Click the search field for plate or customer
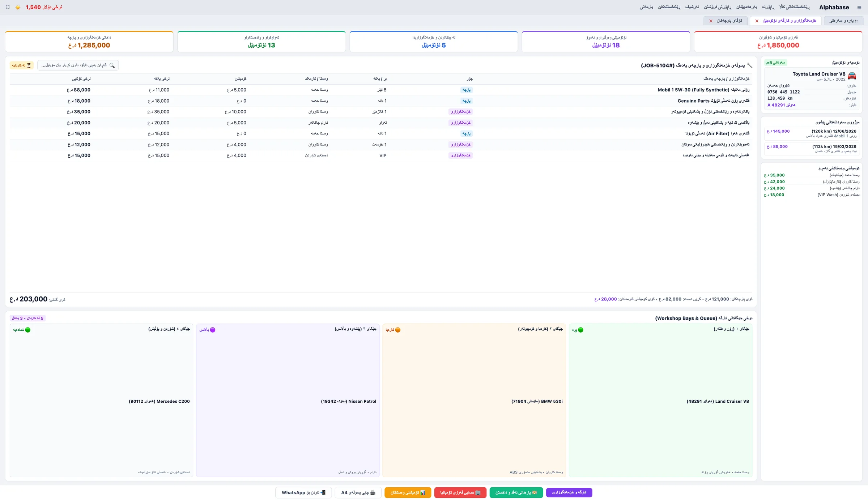868x500 pixels. pyautogui.click(x=78, y=65)
